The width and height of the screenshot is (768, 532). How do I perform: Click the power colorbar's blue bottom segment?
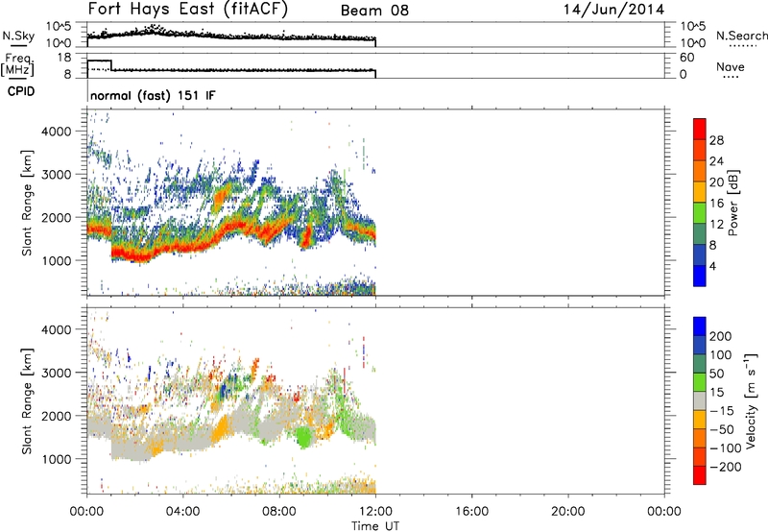[x=700, y=276]
